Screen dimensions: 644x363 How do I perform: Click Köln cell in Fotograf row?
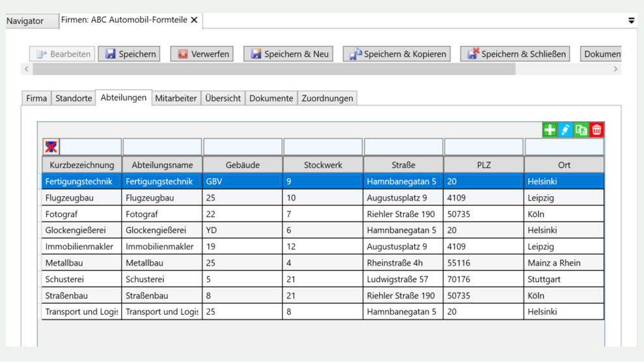click(565, 214)
